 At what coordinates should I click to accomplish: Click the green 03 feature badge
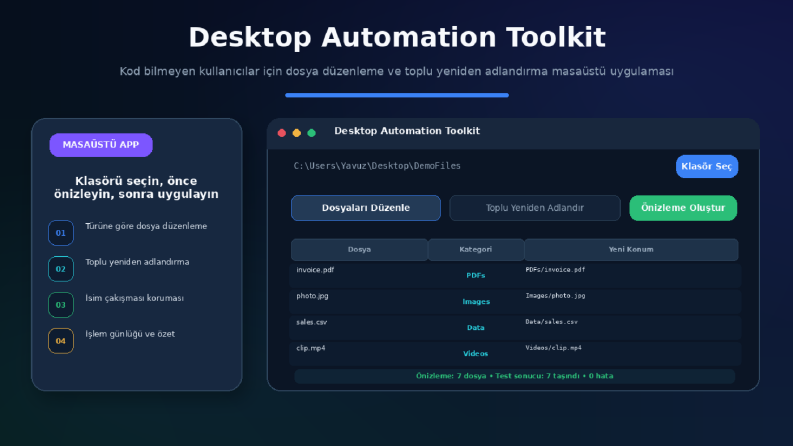(x=61, y=305)
